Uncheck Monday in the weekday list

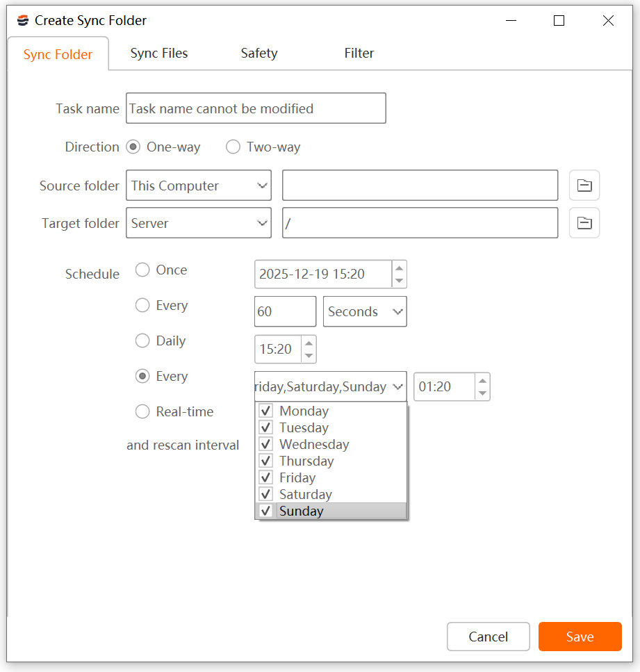(x=265, y=411)
